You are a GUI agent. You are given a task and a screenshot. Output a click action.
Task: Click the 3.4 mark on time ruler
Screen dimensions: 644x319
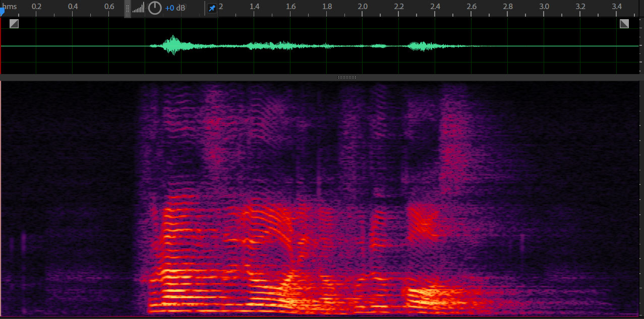point(617,7)
